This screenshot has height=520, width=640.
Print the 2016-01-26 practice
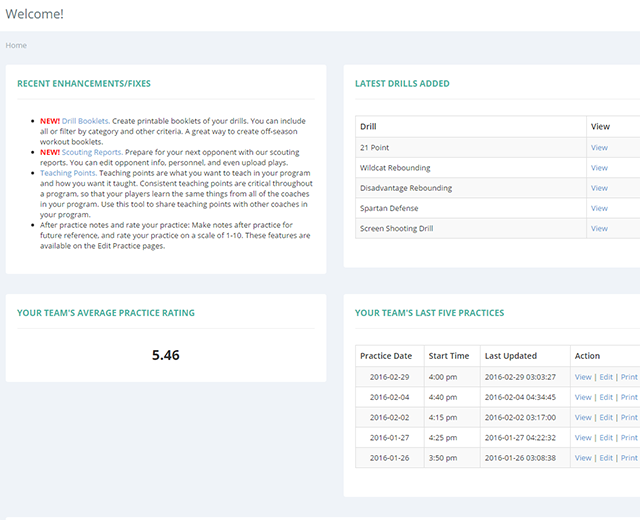pyautogui.click(x=629, y=457)
